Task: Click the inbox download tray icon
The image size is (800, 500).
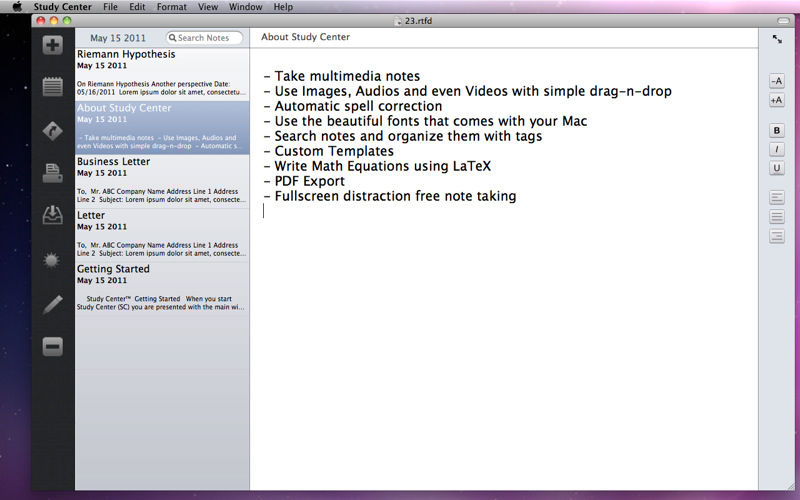Action: [x=53, y=215]
